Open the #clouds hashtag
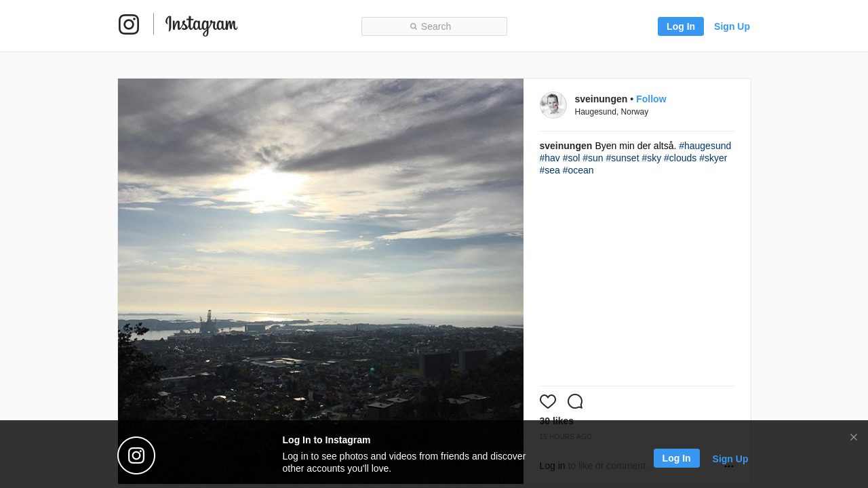868x488 pixels. 679,158
